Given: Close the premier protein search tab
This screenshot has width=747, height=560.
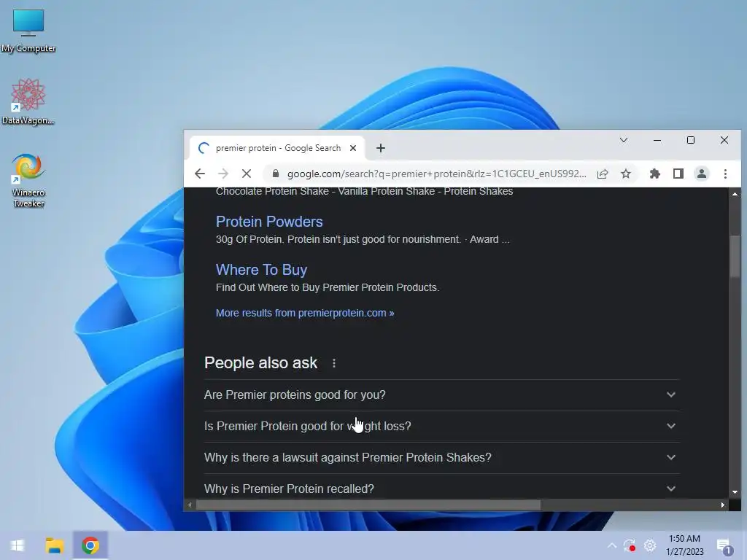Looking at the screenshot, I should click(x=353, y=148).
